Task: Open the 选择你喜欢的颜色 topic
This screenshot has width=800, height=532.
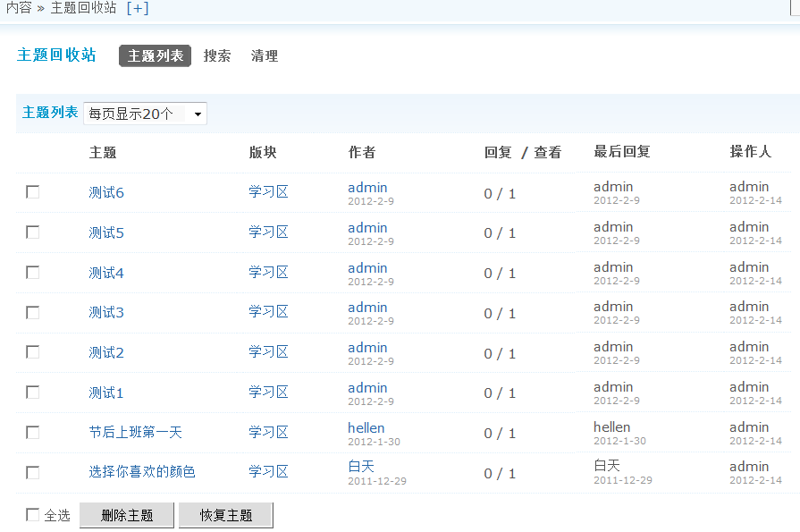Action: pyautogui.click(x=142, y=472)
